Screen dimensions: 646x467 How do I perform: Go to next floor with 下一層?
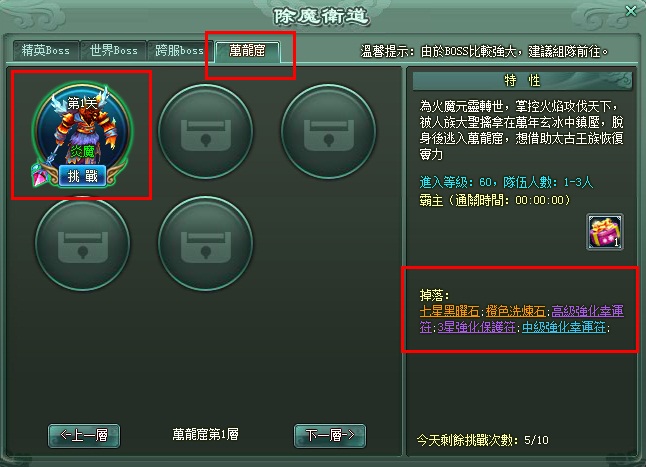(x=330, y=435)
